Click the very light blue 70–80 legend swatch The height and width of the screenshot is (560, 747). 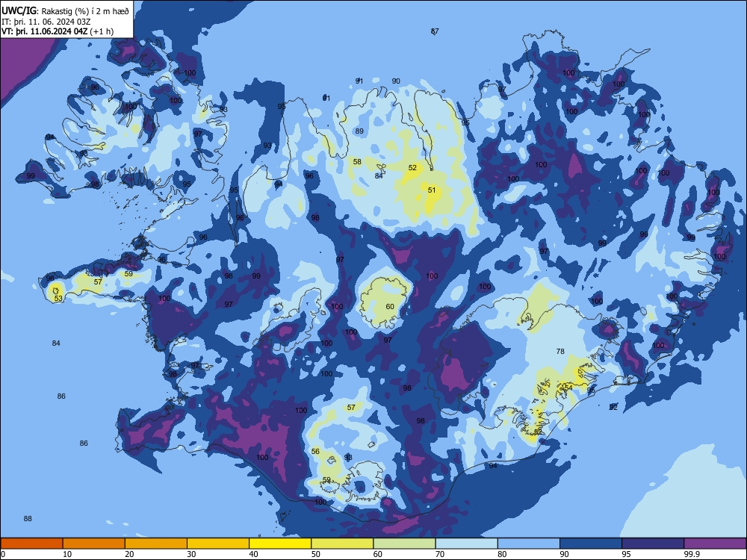click(466, 544)
